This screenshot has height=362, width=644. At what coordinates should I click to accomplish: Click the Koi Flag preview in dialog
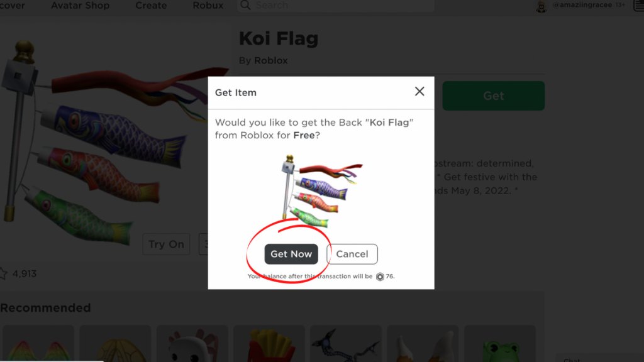[321, 191]
